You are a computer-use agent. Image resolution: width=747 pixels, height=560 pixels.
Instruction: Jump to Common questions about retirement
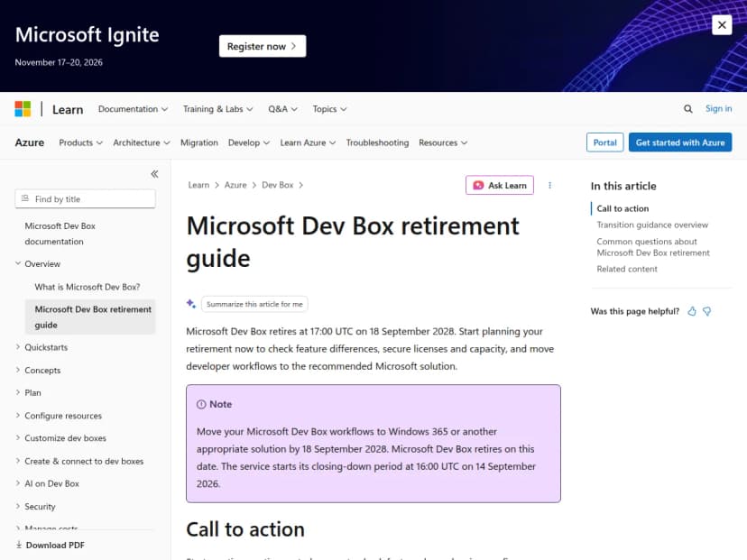[x=653, y=247]
